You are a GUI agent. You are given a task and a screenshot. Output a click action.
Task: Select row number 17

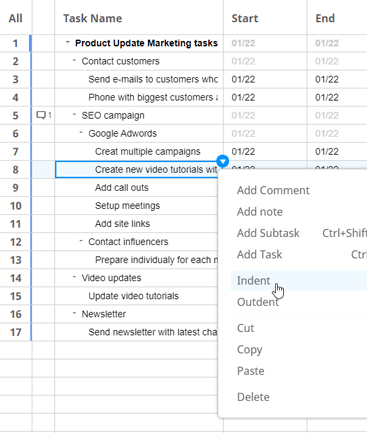pos(15,332)
